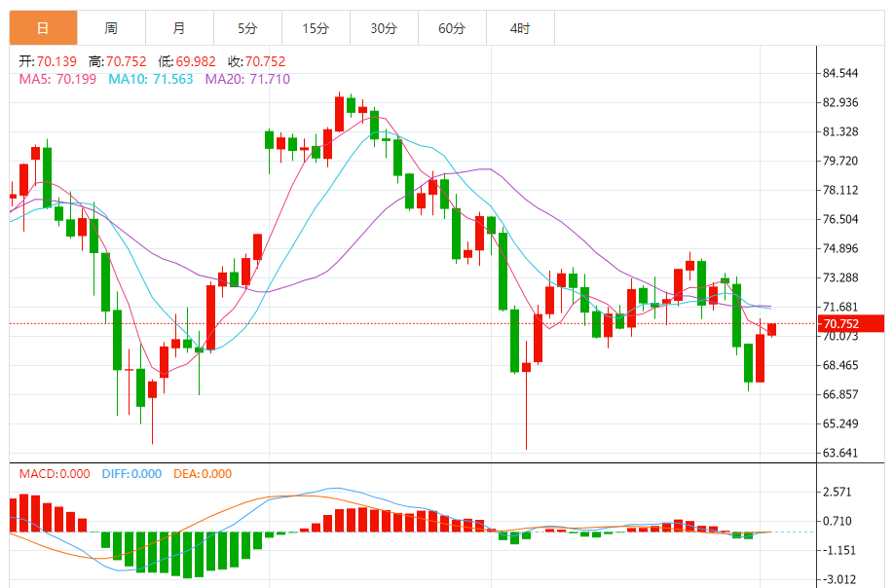Click the DEA:0.000 indicator label

(203, 474)
